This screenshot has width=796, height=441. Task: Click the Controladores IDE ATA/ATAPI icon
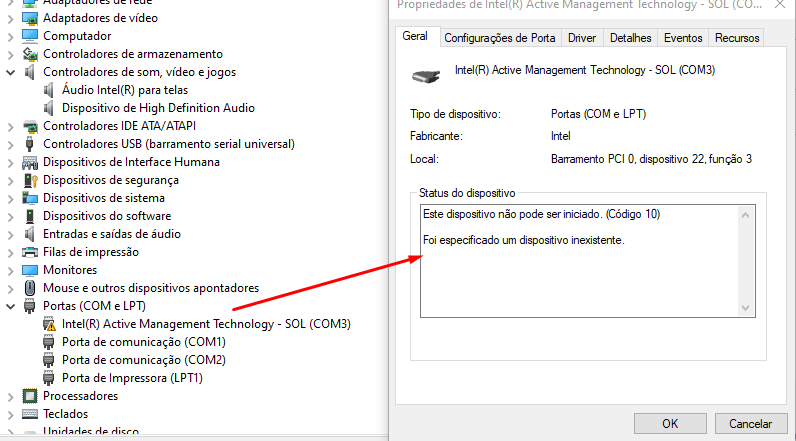pyautogui.click(x=30, y=126)
